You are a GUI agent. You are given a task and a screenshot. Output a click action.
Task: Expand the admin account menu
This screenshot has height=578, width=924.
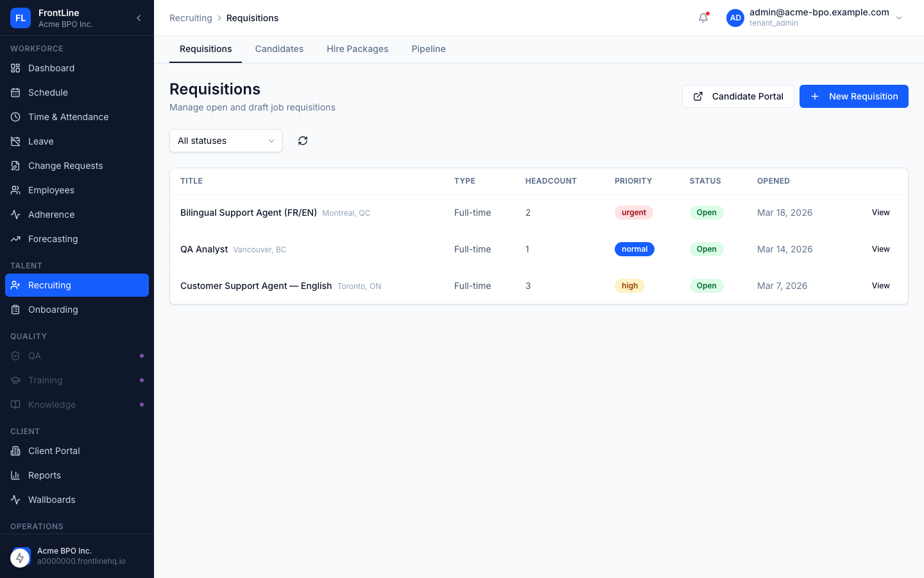898,18
